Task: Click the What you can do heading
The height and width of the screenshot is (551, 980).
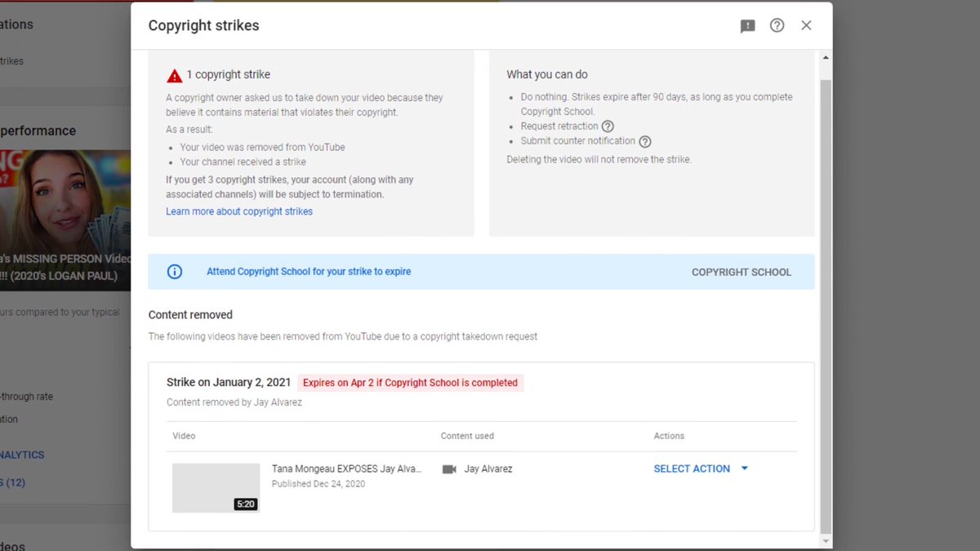Action: [x=547, y=74]
